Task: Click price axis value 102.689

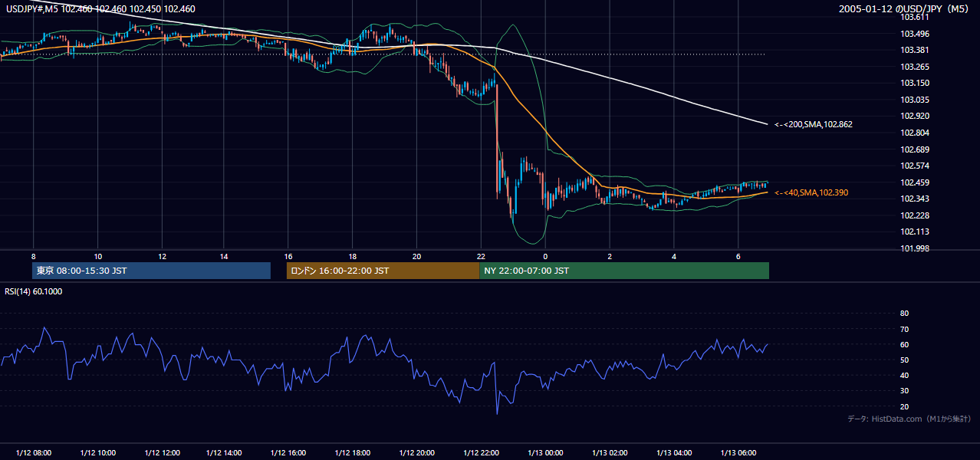Action: (914, 149)
